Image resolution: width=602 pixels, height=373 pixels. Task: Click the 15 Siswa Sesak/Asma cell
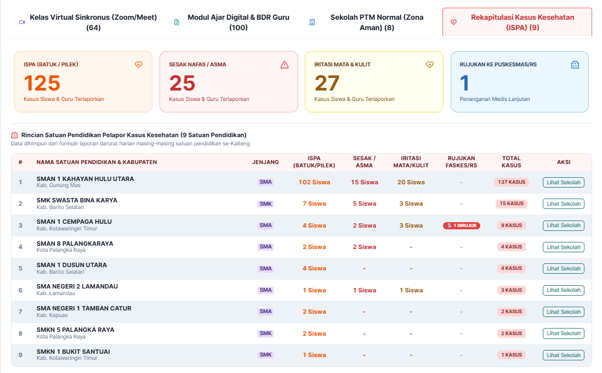click(x=364, y=182)
